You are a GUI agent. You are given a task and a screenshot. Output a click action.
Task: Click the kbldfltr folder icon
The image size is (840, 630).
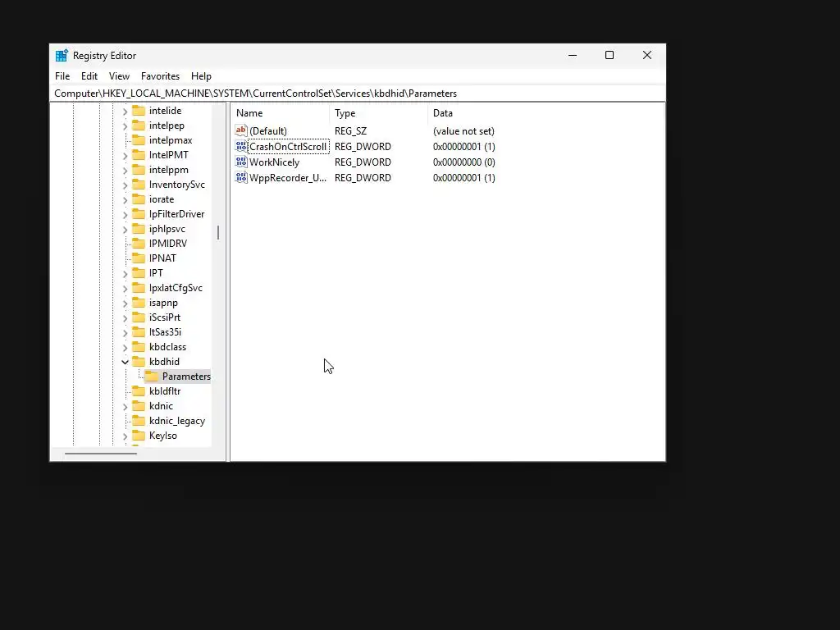tap(139, 391)
